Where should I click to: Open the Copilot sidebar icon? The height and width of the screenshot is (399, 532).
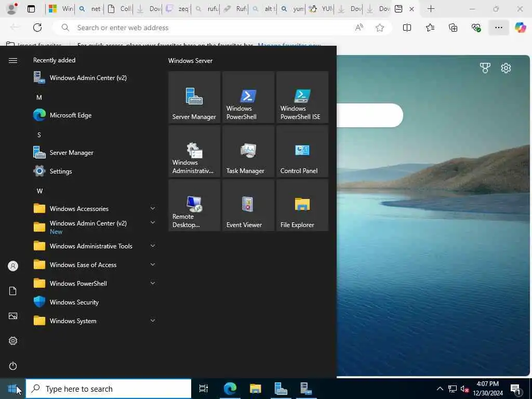pyautogui.click(x=520, y=28)
